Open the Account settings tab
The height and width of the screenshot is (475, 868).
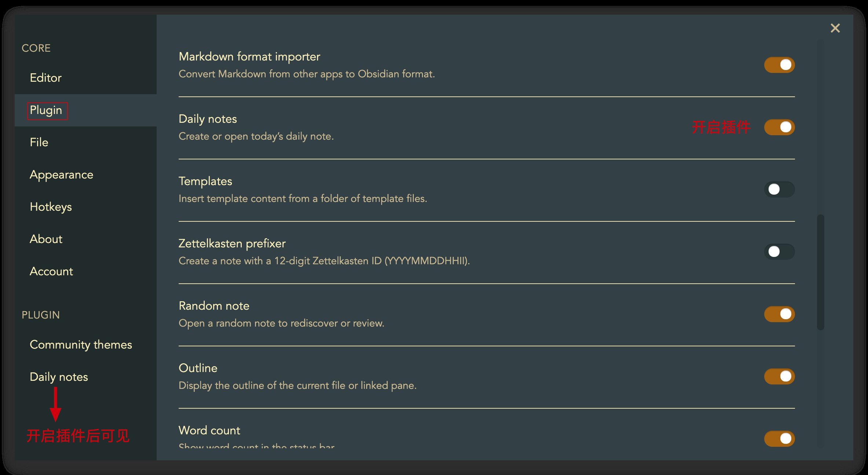(51, 271)
